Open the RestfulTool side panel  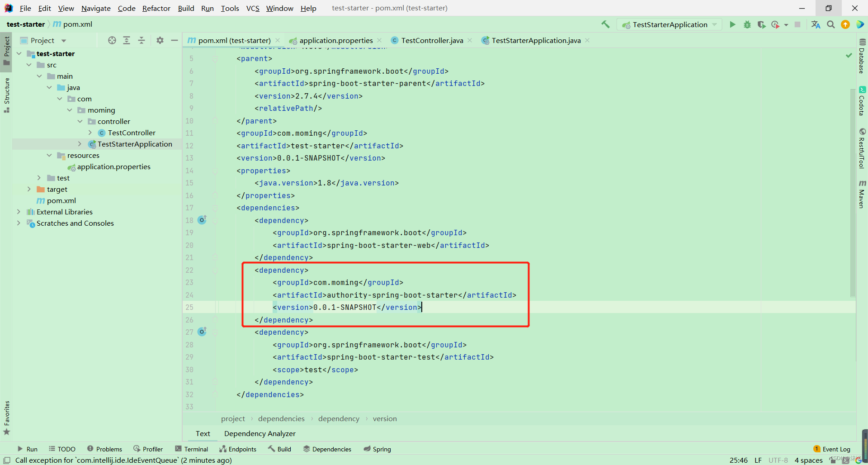click(863, 149)
